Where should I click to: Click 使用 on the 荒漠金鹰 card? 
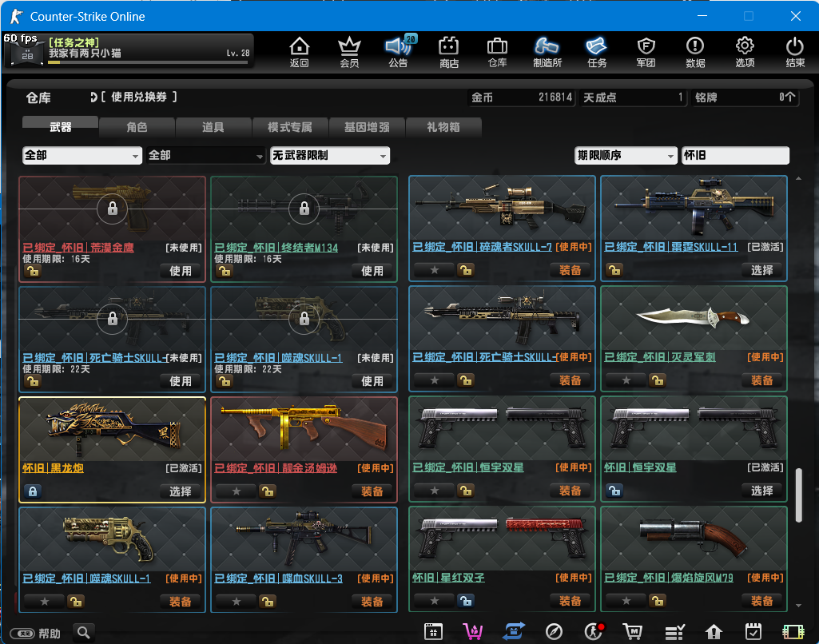tap(181, 271)
